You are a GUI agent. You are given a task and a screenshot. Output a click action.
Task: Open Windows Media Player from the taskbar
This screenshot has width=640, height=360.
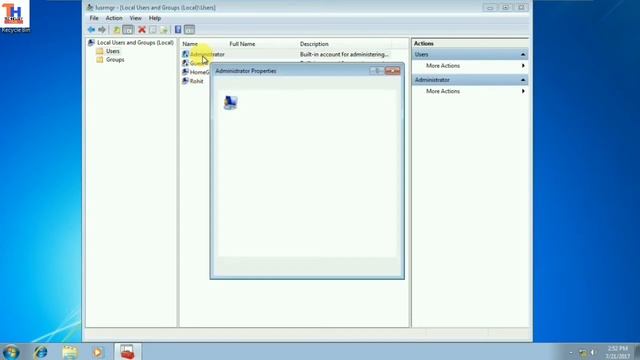(98, 352)
